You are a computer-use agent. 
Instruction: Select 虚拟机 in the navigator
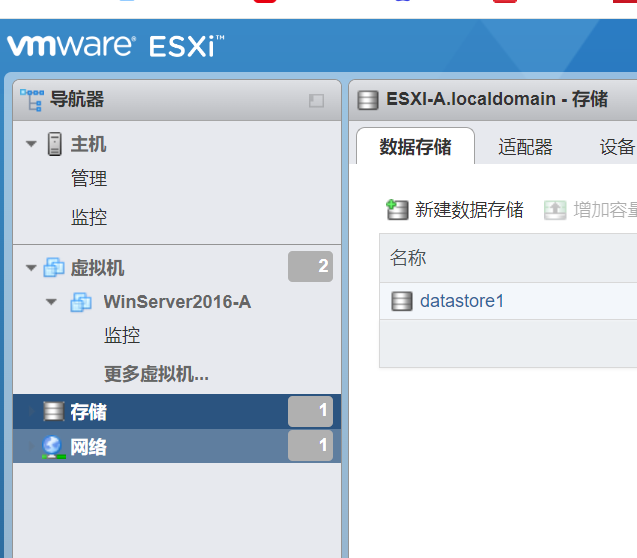pyautogui.click(x=97, y=268)
